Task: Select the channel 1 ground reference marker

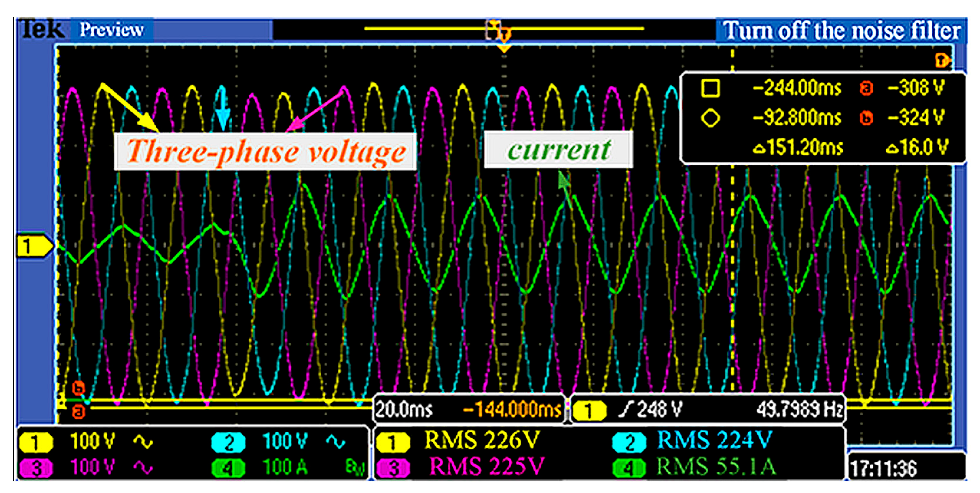Action: (34, 246)
